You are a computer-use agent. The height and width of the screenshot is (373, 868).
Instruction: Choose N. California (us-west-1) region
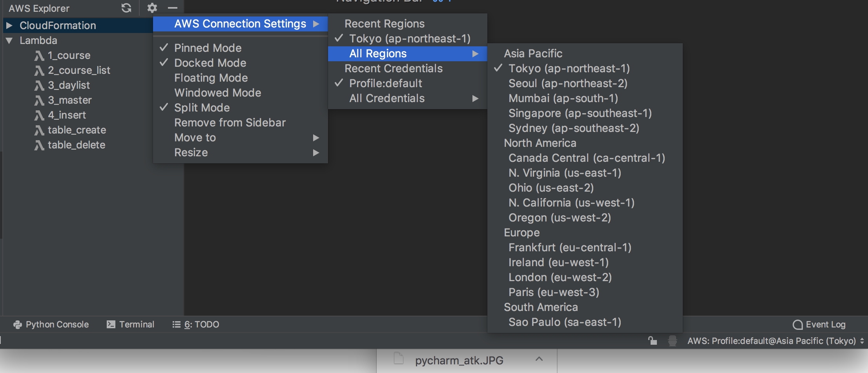(585, 203)
